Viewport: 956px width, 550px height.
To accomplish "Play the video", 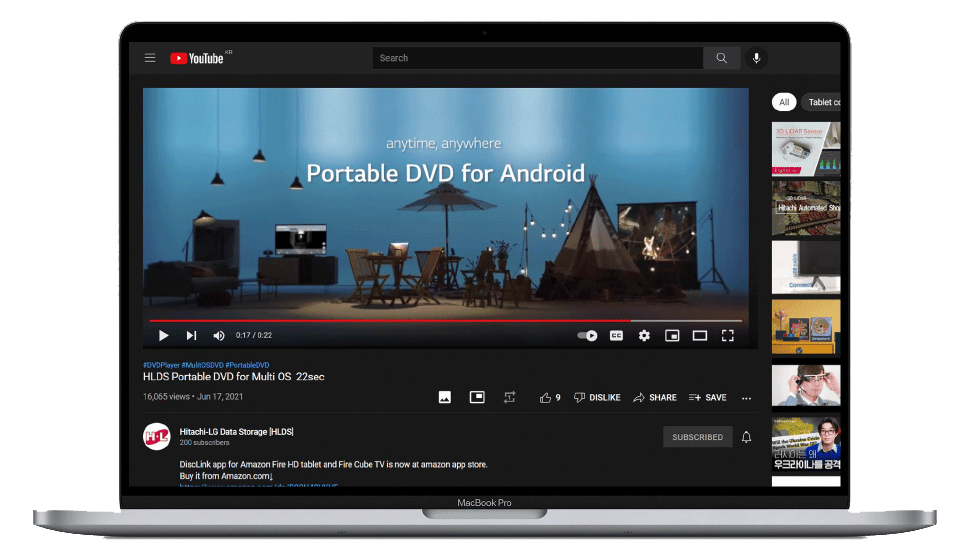I will coord(163,335).
